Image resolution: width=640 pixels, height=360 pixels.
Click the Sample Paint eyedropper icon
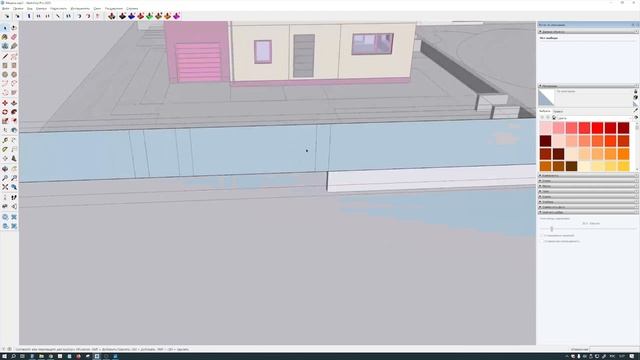coord(636,111)
